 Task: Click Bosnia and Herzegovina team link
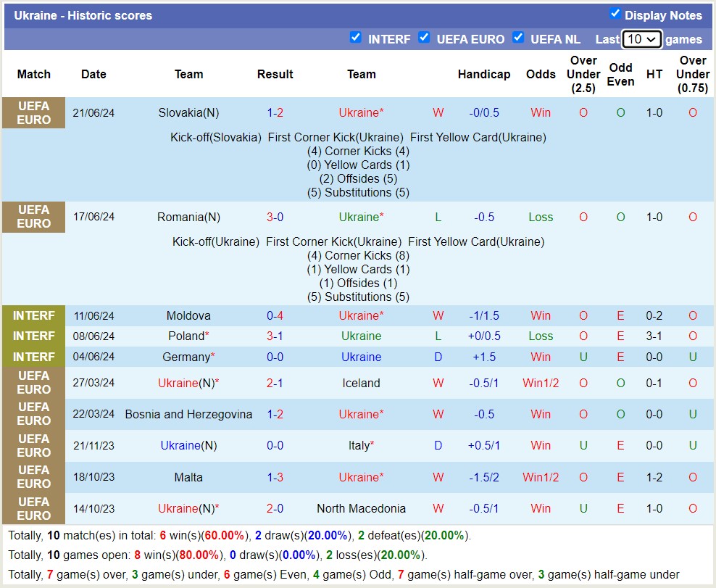click(x=188, y=414)
